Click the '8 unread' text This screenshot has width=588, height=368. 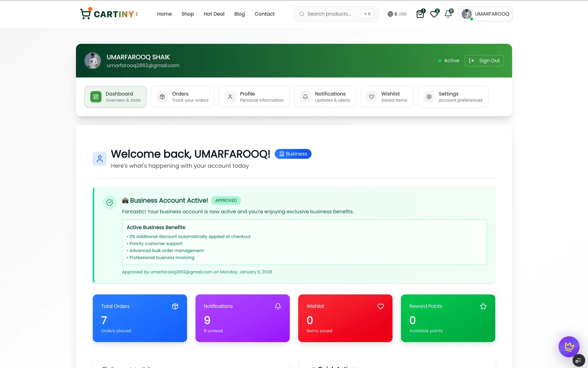(213, 331)
